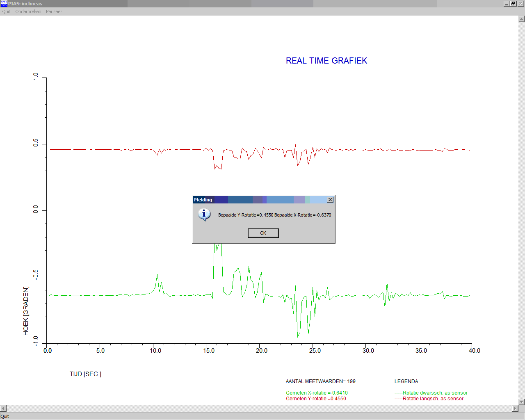
Task: Click the TIJD [SEC.] axis label
Action: pyautogui.click(x=85, y=374)
